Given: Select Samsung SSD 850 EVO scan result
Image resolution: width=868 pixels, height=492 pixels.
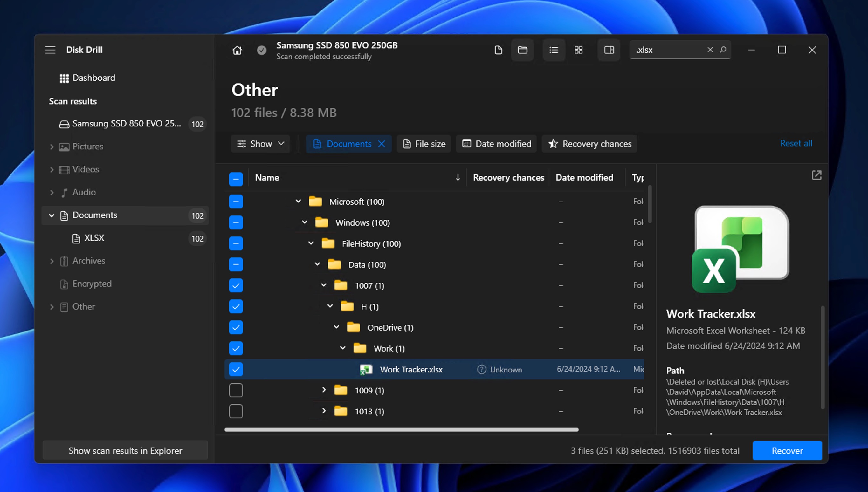Looking at the screenshot, I should (x=125, y=124).
